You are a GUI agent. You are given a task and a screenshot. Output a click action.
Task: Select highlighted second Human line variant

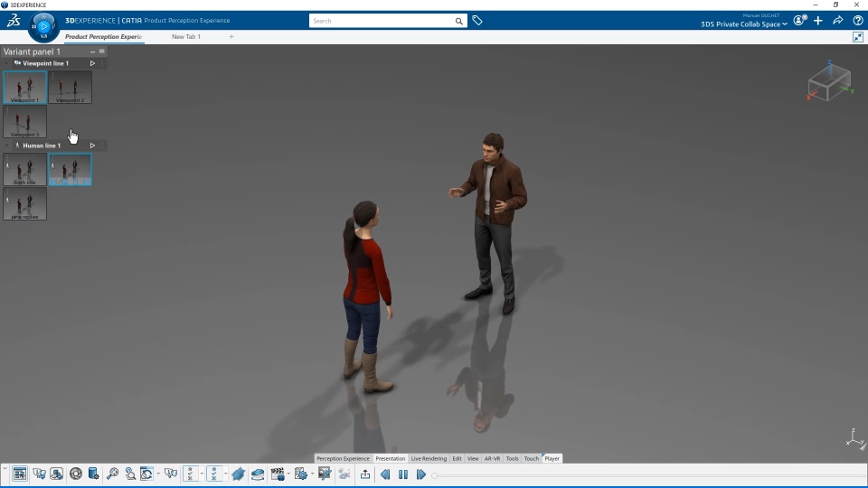click(71, 169)
